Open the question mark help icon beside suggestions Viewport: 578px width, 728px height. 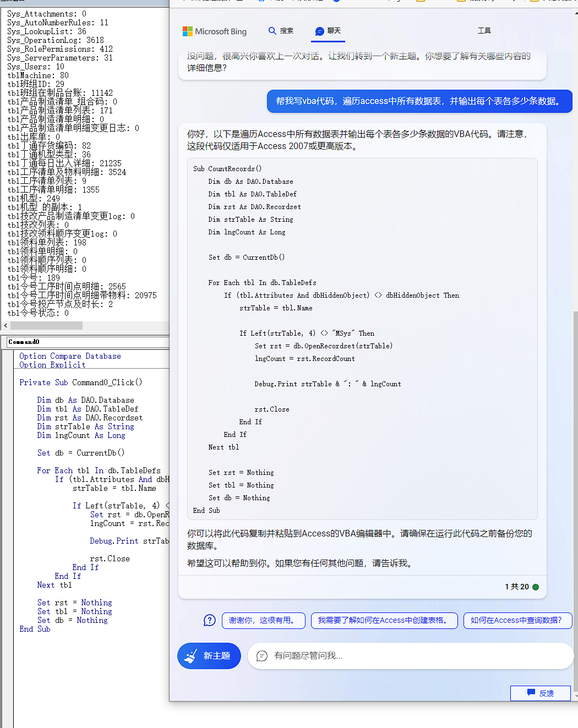point(210,620)
